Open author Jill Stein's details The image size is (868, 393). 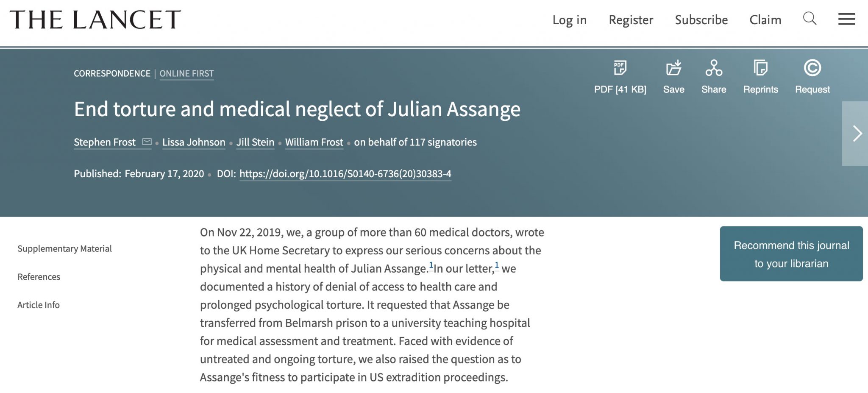[255, 142]
